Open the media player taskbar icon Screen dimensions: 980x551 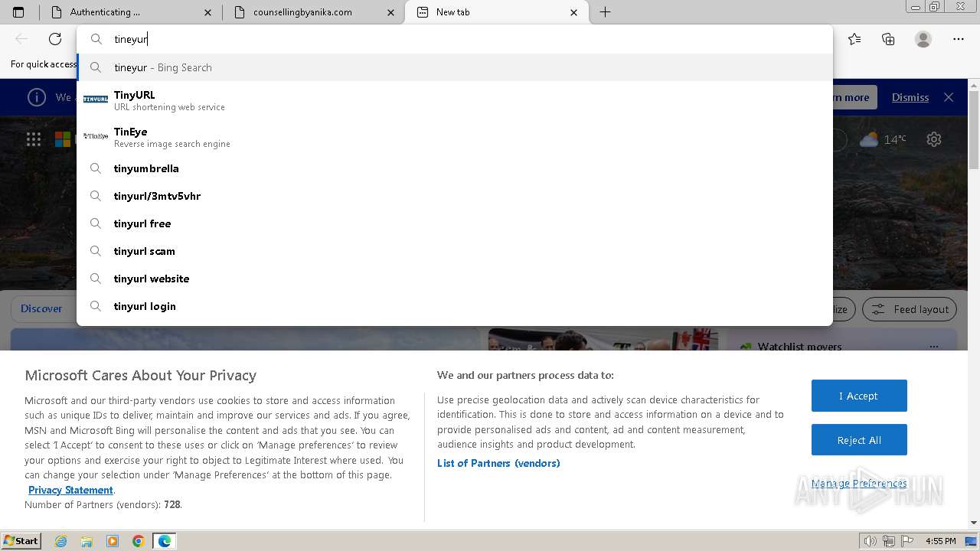[113, 541]
